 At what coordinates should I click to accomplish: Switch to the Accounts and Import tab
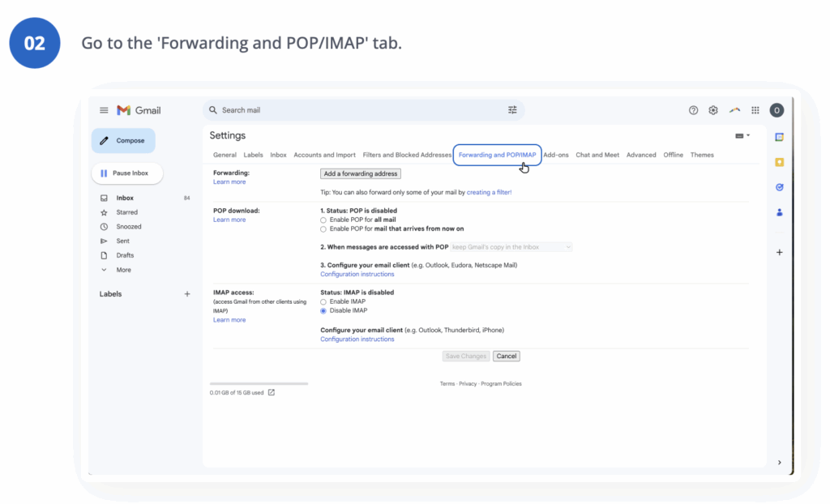324,155
